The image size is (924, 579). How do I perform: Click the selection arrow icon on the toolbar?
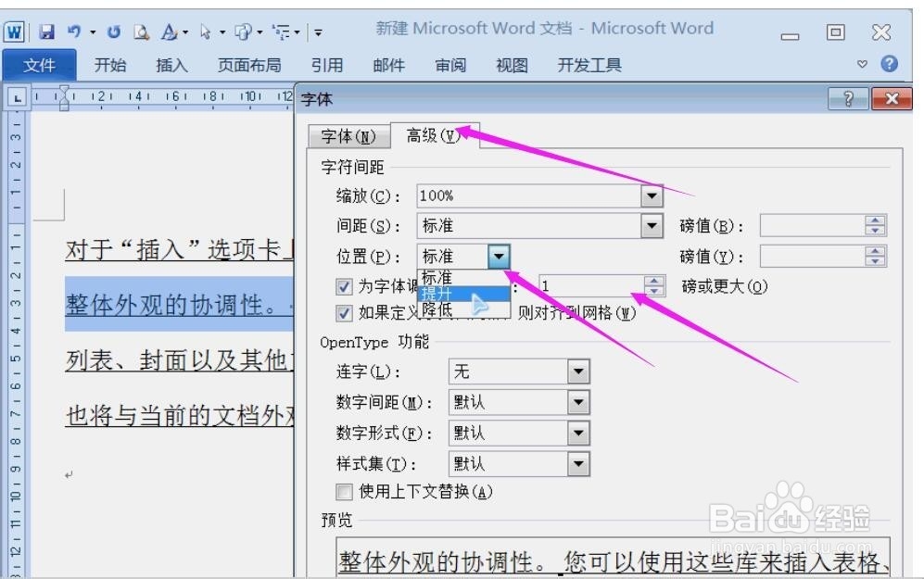tap(206, 31)
